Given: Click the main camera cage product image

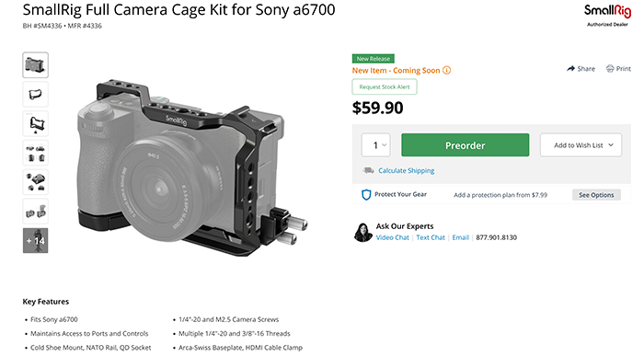Looking at the screenshot, I should [x=192, y=167].
